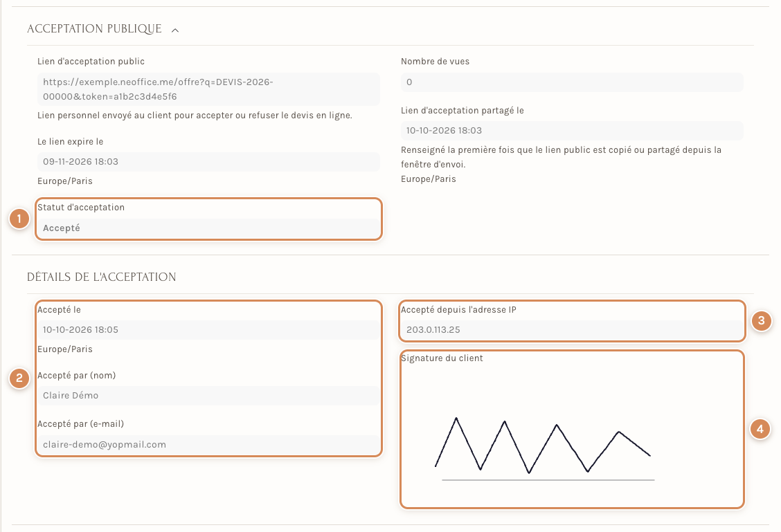Click the client signature drawing

click(x=546, y=448)
